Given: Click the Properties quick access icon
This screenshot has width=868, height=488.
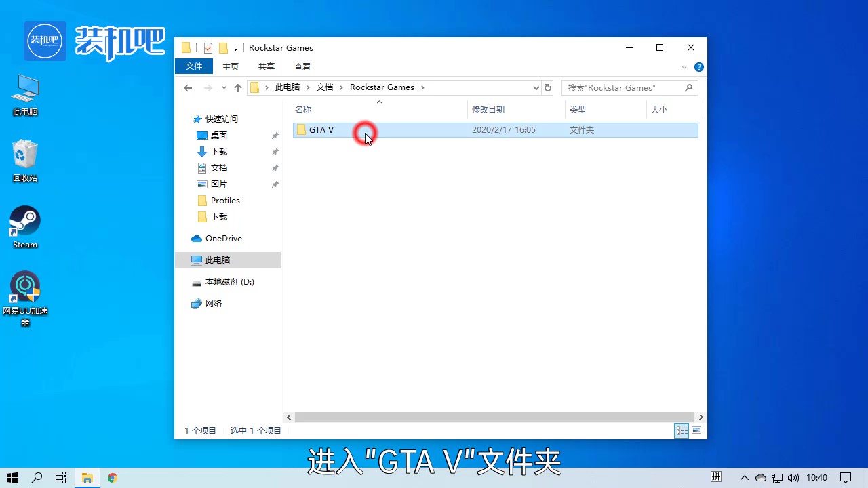Looking at the screenshot, I should pos(208,48).
